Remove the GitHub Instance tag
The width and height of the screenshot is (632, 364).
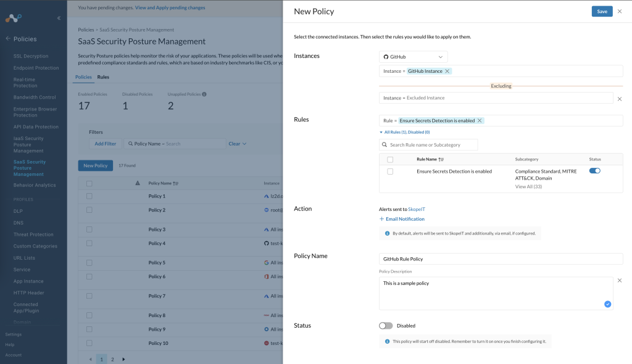pyautogui.click(x=447, y=72)
